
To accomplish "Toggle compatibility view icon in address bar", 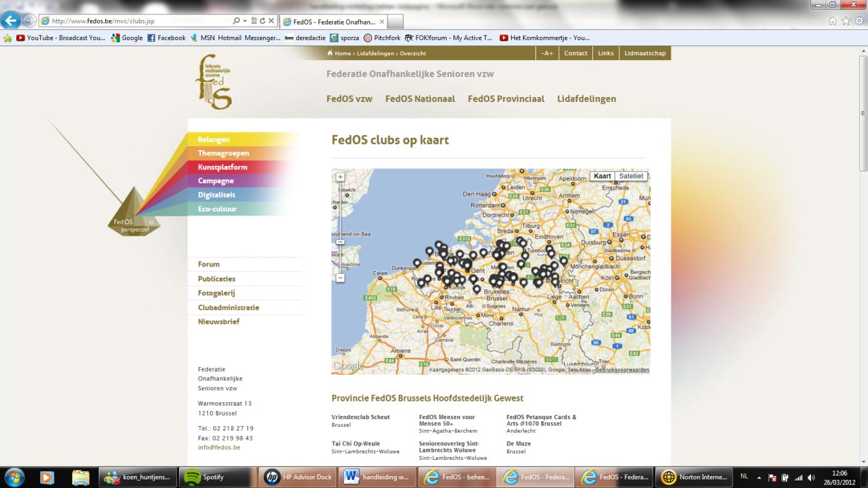I will click(253, 21).
